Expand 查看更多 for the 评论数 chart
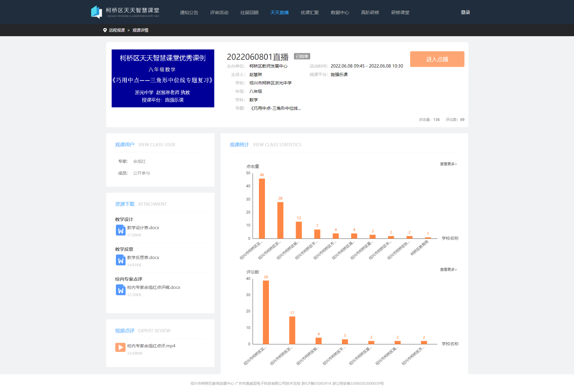The image size is (574, 392). point(448,270)
